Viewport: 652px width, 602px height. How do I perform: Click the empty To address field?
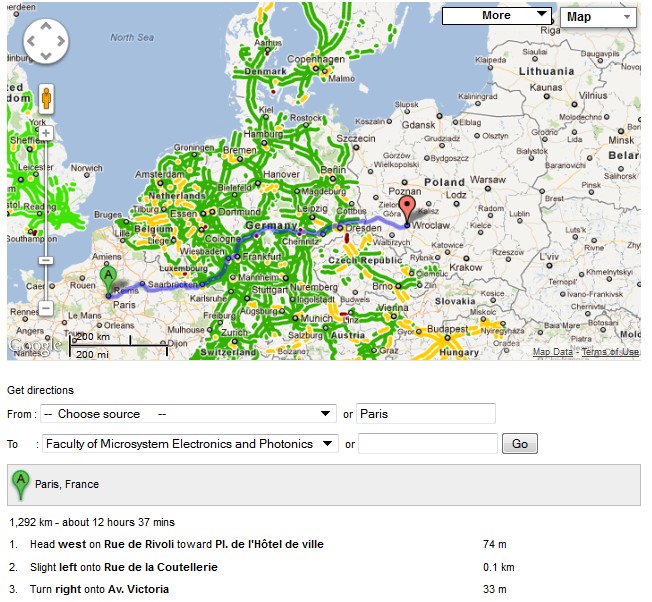click(x=428, y=444)
